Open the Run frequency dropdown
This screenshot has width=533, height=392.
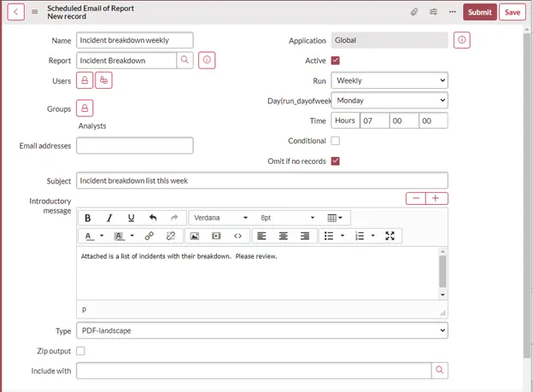click(389, 80)
